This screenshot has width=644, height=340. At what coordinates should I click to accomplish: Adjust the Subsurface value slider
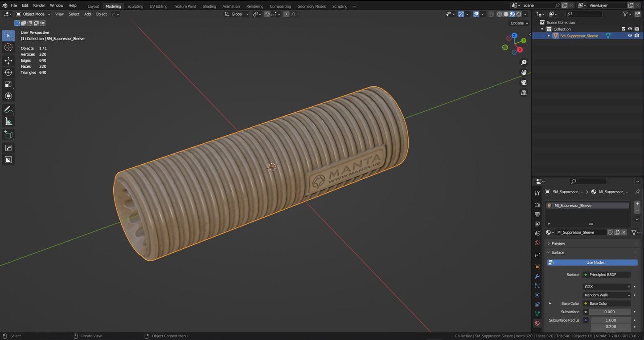(x=611, y=312)
